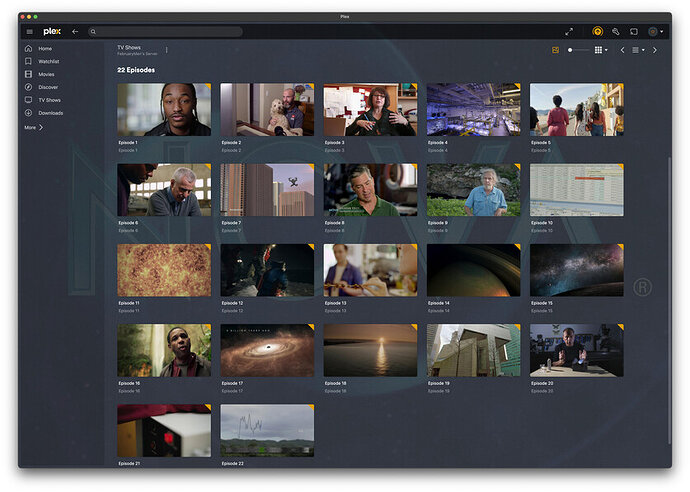
Task: Open the Episode 17 black hole thumbnail
Action: [267, 350]
